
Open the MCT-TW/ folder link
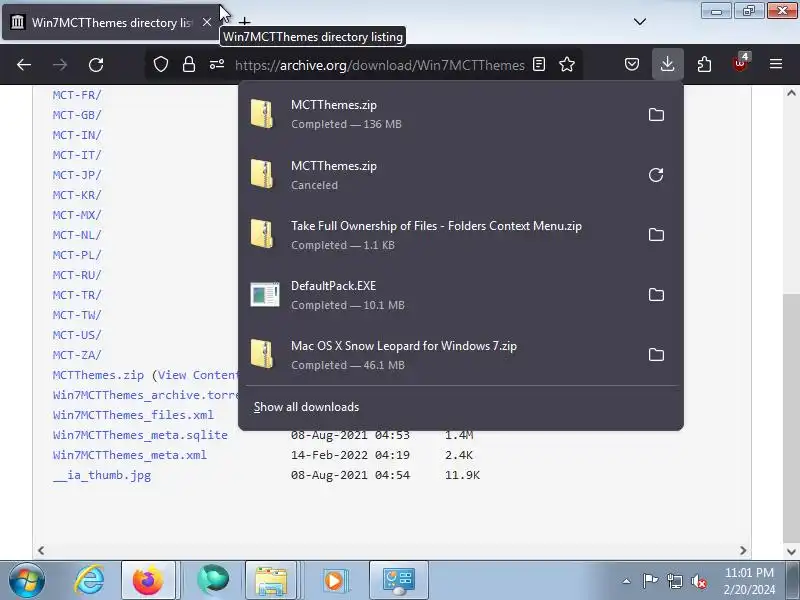[x=77, y=315]
